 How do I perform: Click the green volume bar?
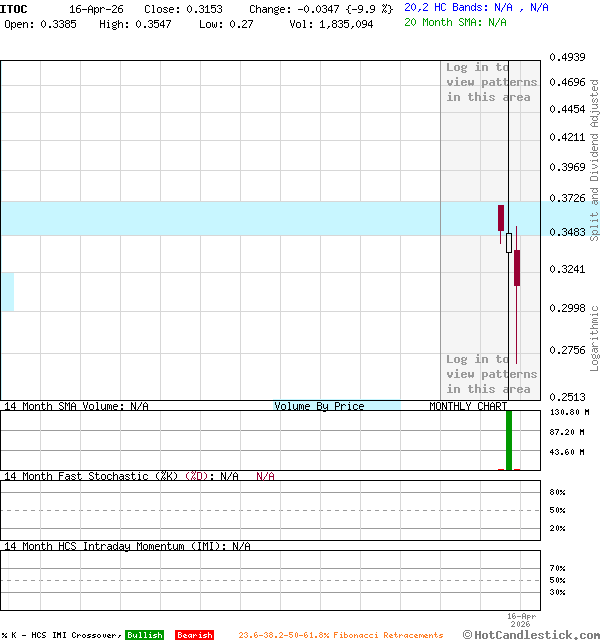click(x=509, y=440)
